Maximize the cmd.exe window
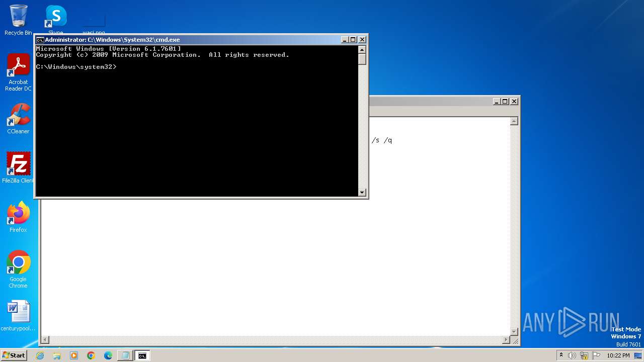 pos(353,40)
